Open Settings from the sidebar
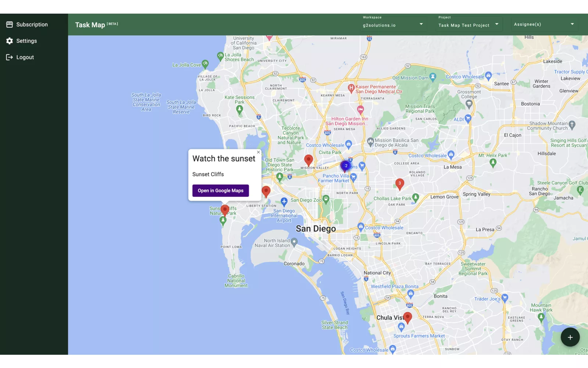The image size is (588, 368). (x=26, y=41)
